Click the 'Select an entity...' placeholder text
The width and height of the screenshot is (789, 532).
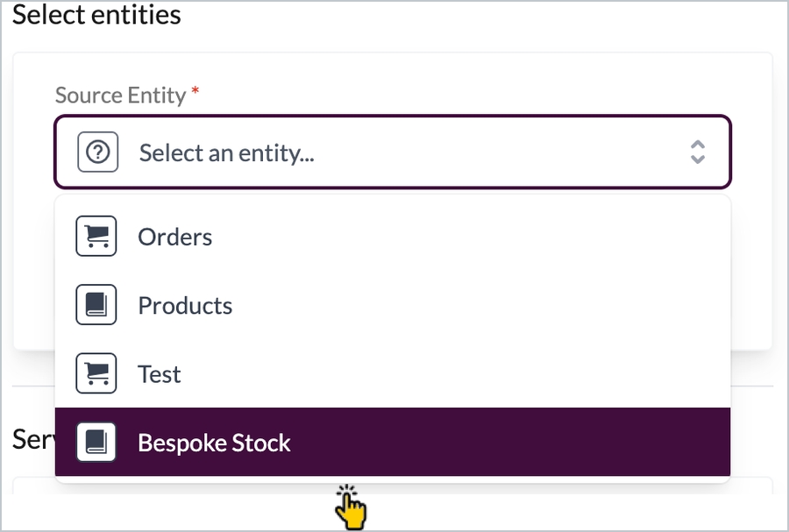[226, 153]
